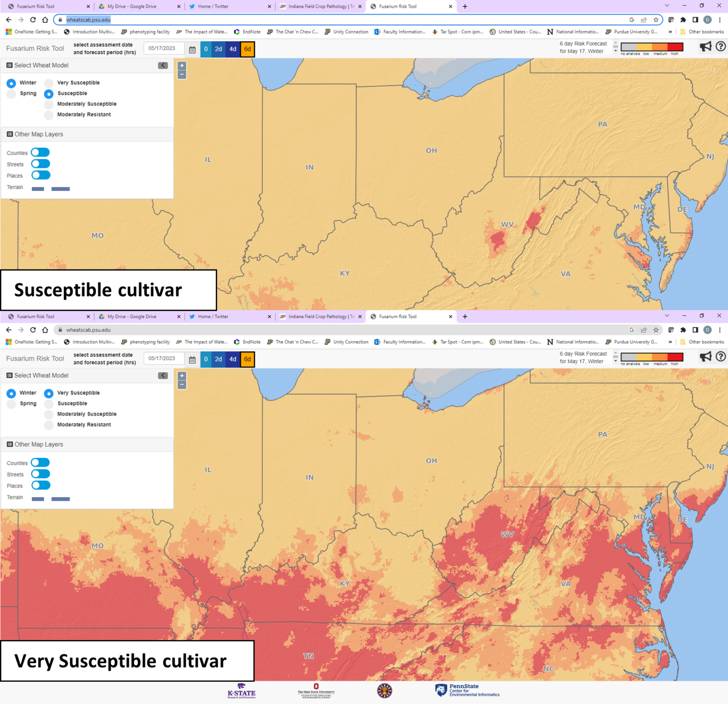
Task: Select the Spring wheat model
Action: 11,93
